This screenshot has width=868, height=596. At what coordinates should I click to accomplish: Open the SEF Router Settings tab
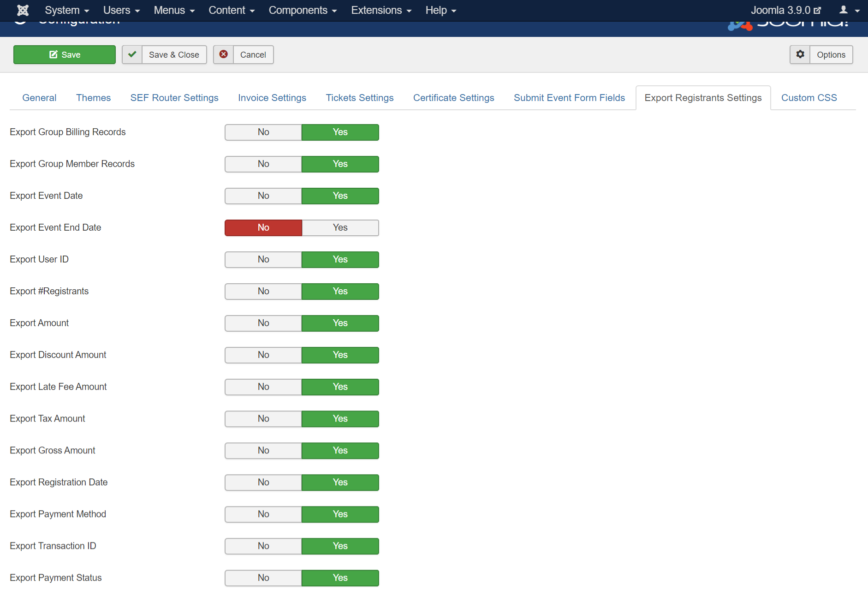pos(174,98)
